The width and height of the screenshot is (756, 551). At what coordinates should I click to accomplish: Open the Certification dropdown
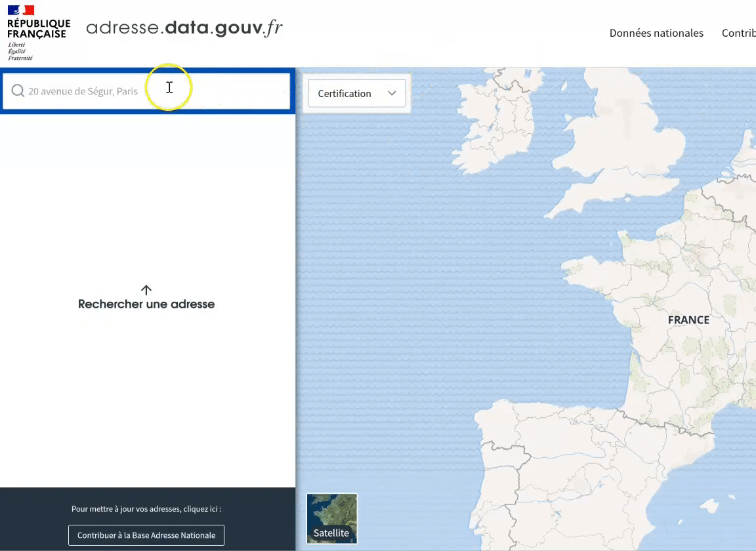(356, 94)
